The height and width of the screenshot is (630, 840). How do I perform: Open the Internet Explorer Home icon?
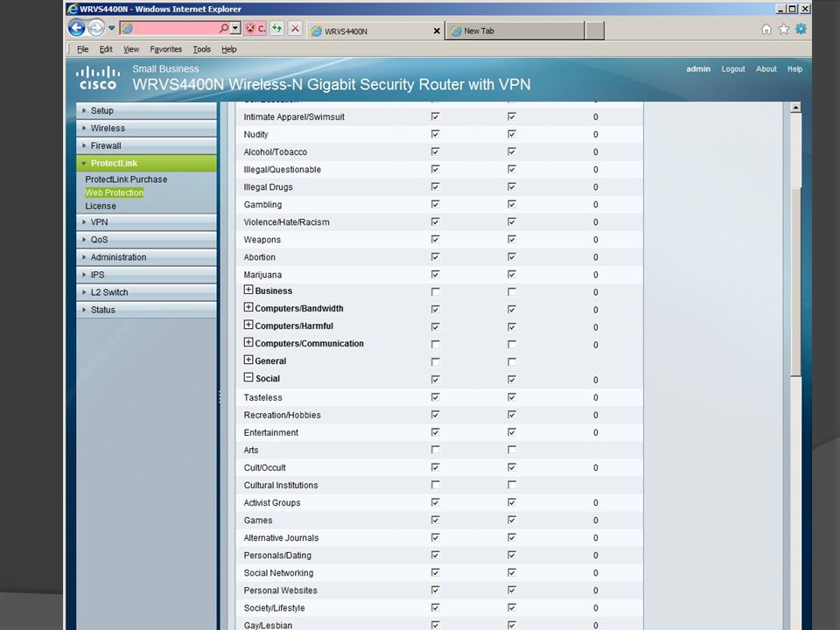coord(766,30)
